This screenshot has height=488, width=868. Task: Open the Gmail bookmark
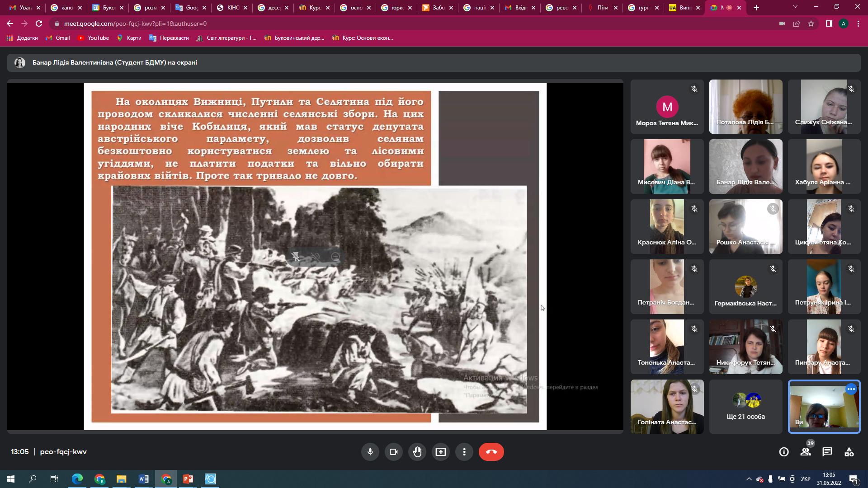pyautogui.click(x=58, y=38)
